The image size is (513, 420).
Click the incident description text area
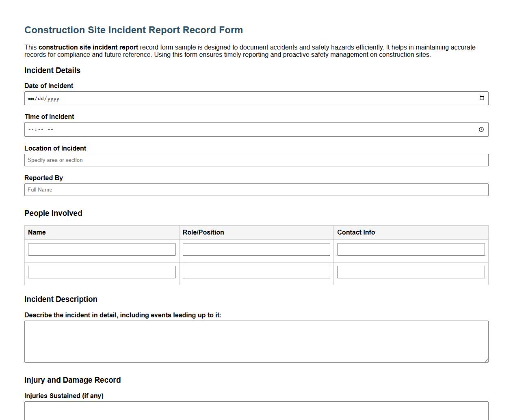[x=256, y=341]
